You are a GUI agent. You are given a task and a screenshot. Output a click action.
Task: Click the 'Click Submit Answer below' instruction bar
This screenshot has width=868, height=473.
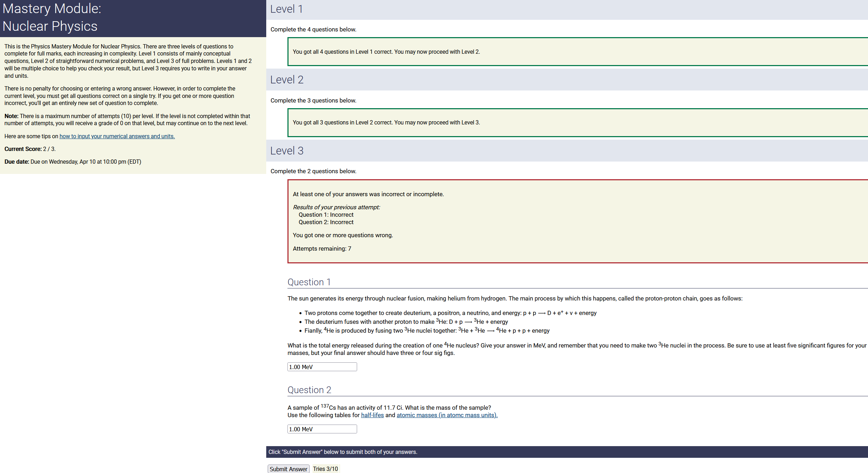[343, 452]
